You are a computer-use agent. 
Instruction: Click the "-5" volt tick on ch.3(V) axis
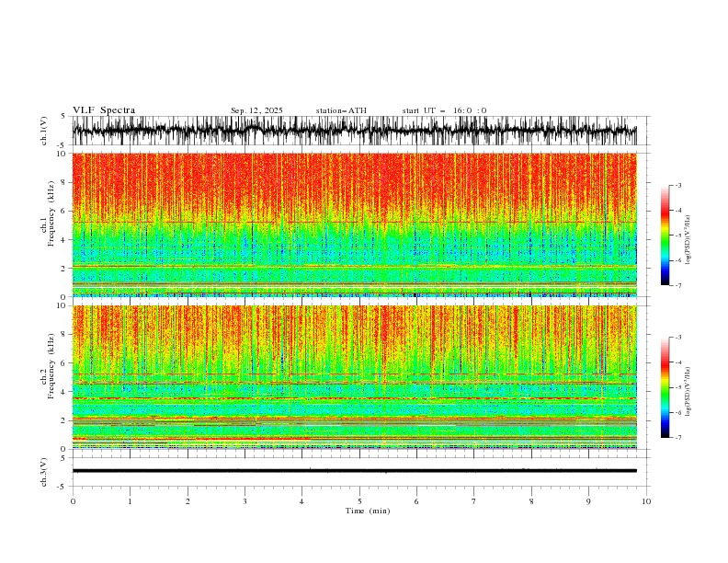[63, 487]
